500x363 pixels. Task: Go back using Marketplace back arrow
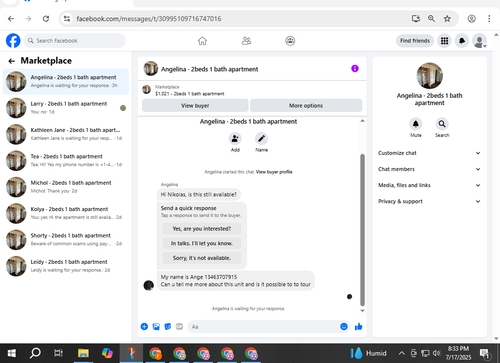pos(12,61)
